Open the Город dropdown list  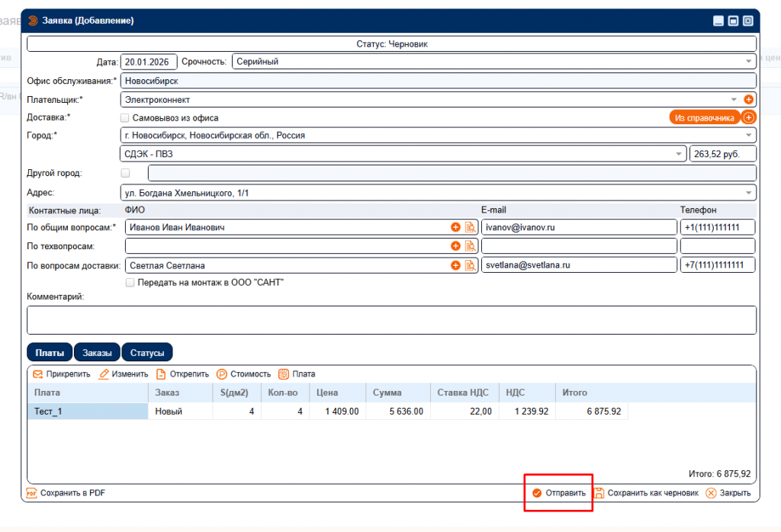click(748, 136)
